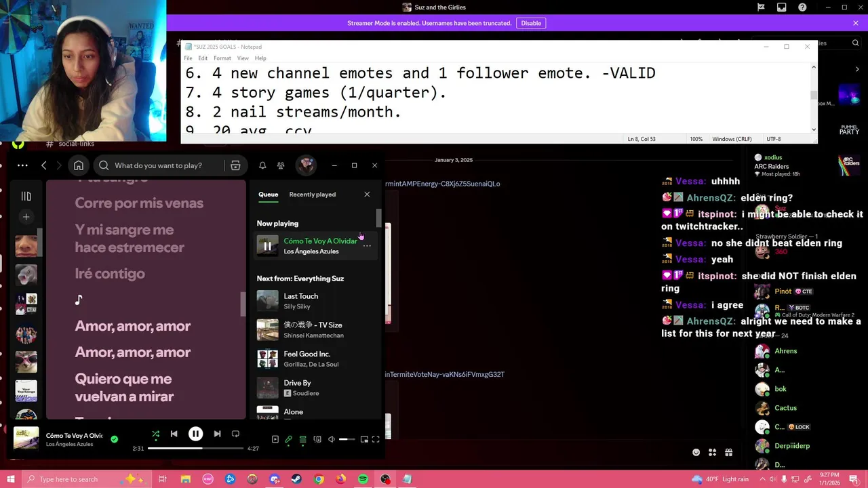Open Spotify Friend Activity icon
This screenshot has height=488, width=868.
click(281, 165)
